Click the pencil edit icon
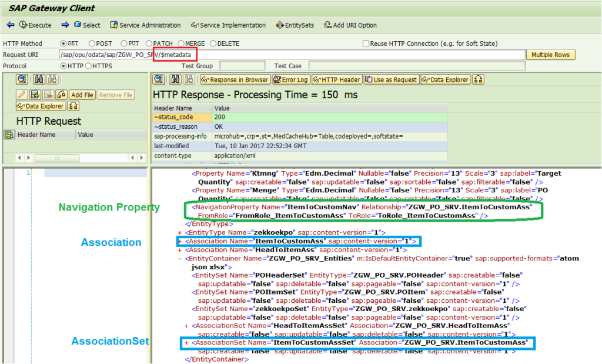602x364 pixels. [22, 95]
